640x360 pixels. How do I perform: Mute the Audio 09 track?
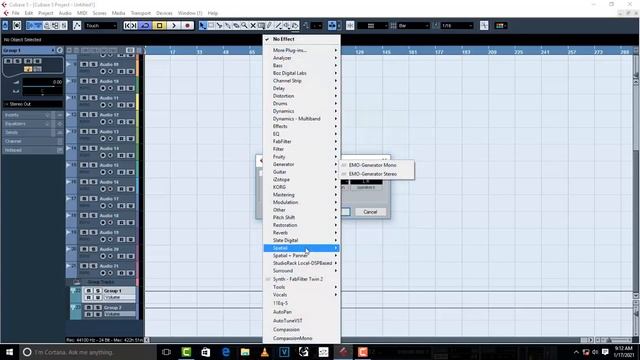(x=84, y=64)
